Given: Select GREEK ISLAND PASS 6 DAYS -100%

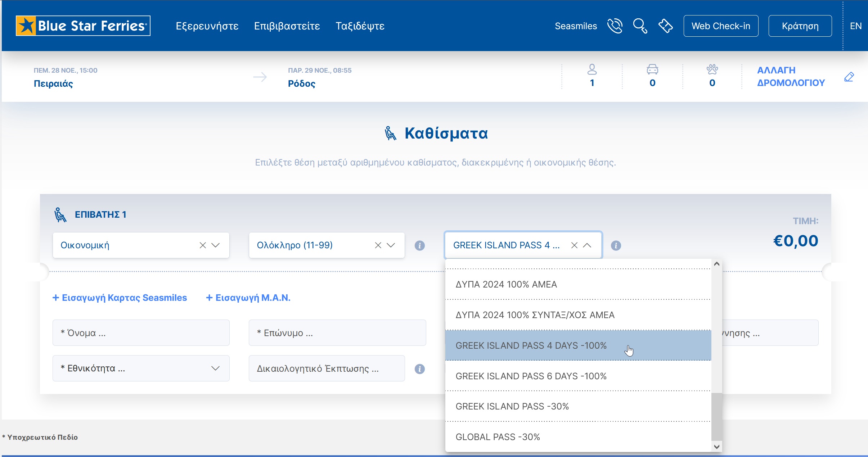Looking at the screenshot, I should pos(578,376).
